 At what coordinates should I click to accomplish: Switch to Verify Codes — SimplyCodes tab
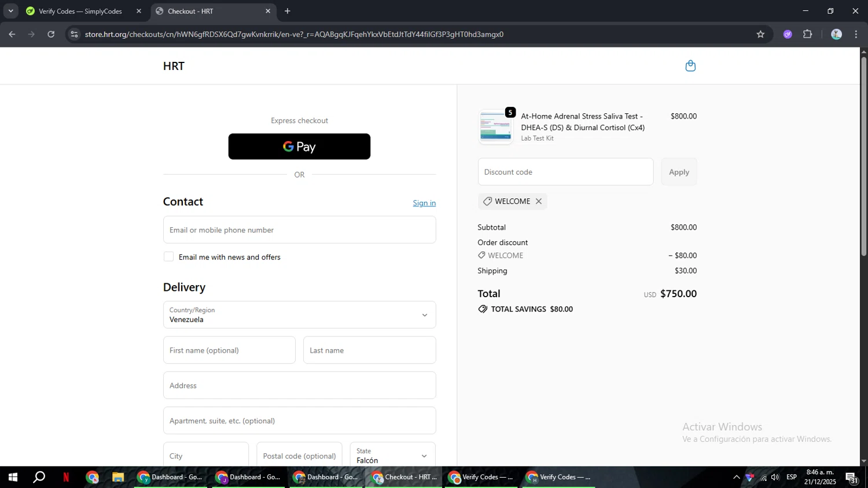(80, 11)
